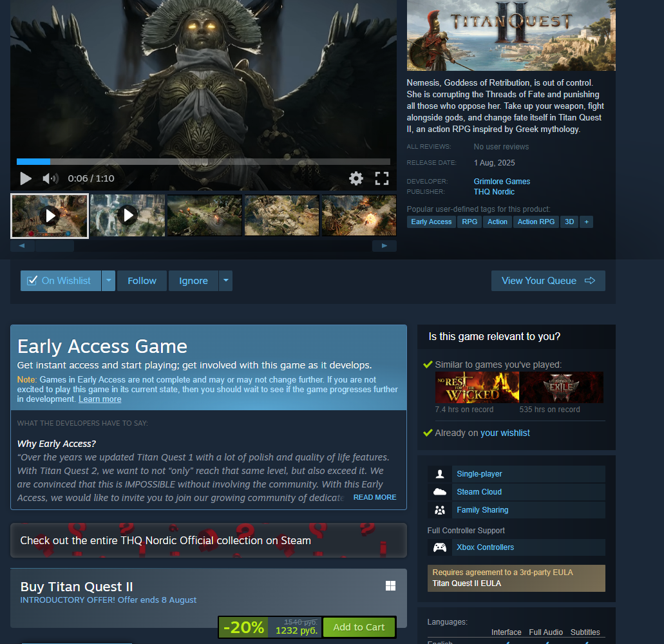The width and height of the screenshot is (664, 644).
Task: Open your wishlist link
Action: (505, 433)
